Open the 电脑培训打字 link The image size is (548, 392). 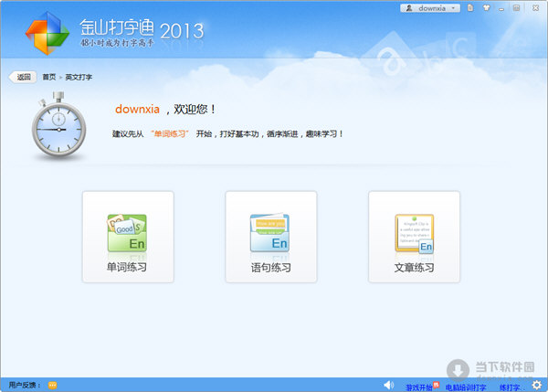(466, 387)
